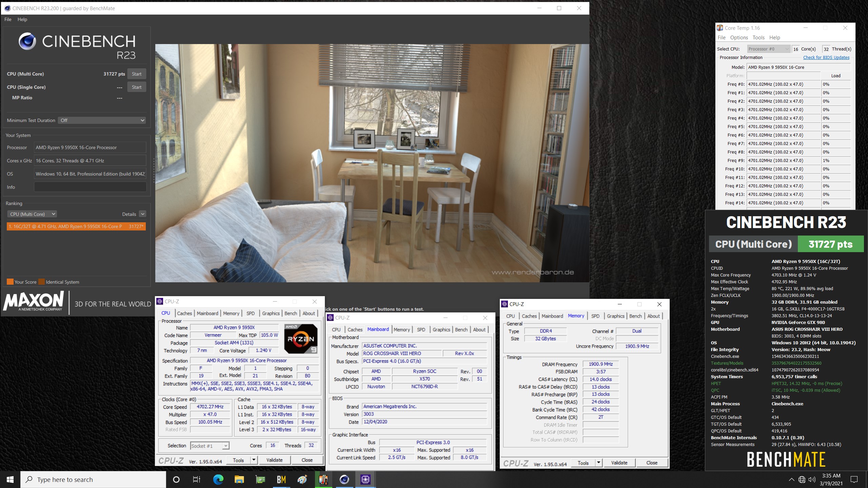Open Minimum Test Duration dropdown

pos(102,120)
